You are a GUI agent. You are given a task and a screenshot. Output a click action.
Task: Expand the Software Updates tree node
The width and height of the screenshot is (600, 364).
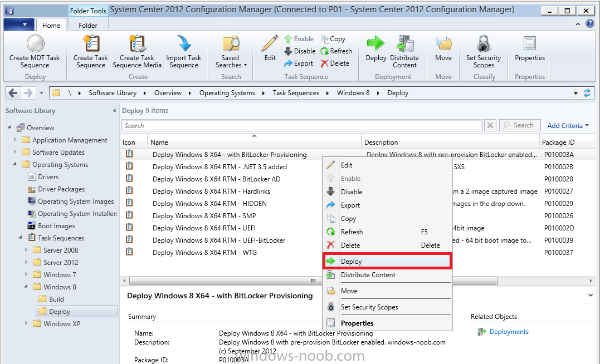15,152
